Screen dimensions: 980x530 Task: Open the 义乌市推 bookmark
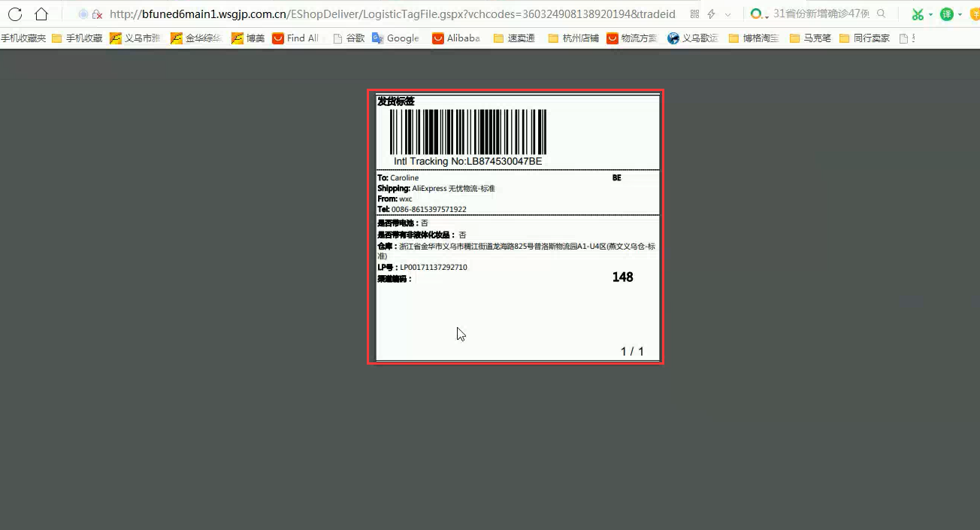(135, 38)
